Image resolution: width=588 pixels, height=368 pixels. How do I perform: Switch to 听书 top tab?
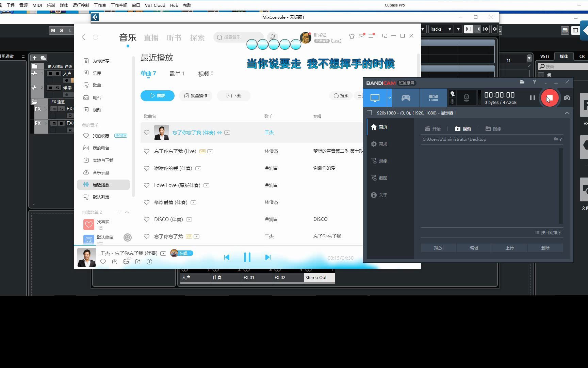click(174, 37)
